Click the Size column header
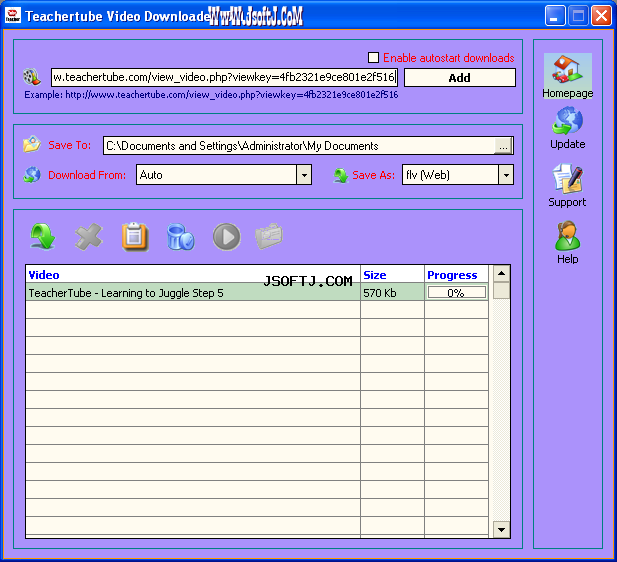The width and height of the screenshot is (617, 562). pos(392,275)
